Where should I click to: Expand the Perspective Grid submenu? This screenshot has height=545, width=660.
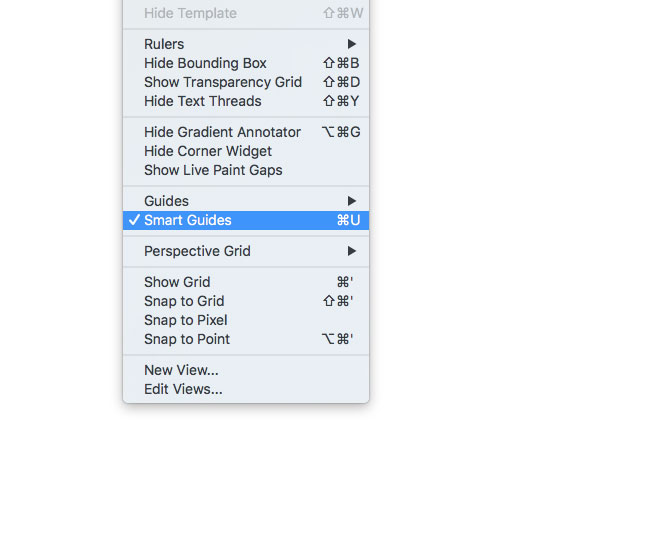[x=197, y=251]
